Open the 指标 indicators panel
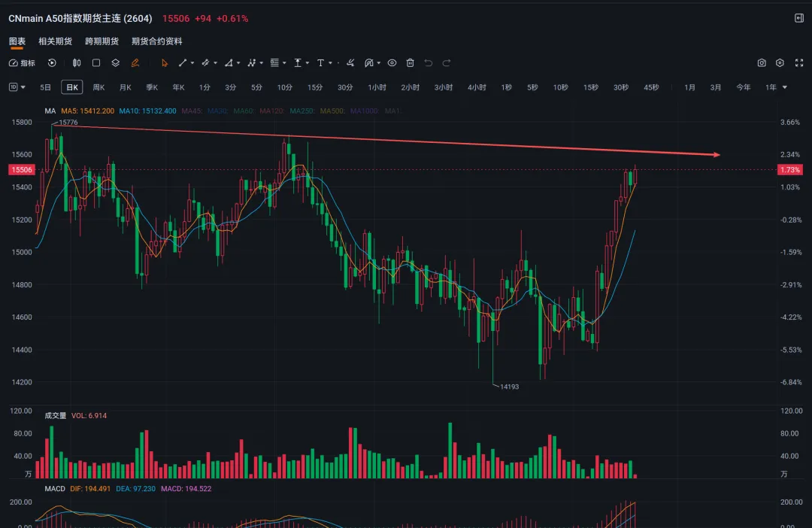 [23, 63]
